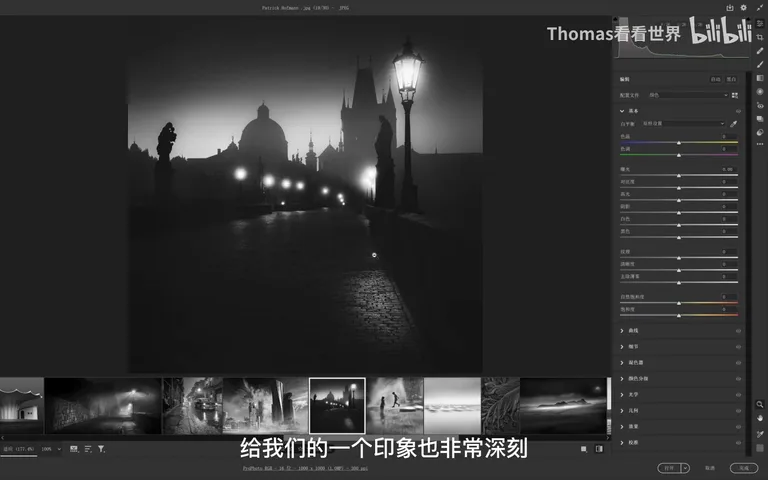Select the Spot Removal healing tool
This screenshot has width=768, height=480.
pos(760,51)
